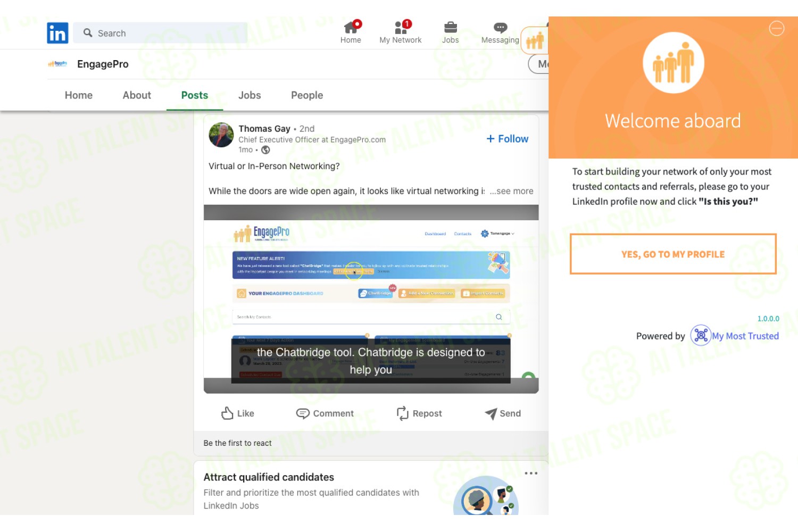Image resolution: width=798 pixels, height=532 pixels.
Task: Repost Thomas Gay's post
Action: coord(419,413)
